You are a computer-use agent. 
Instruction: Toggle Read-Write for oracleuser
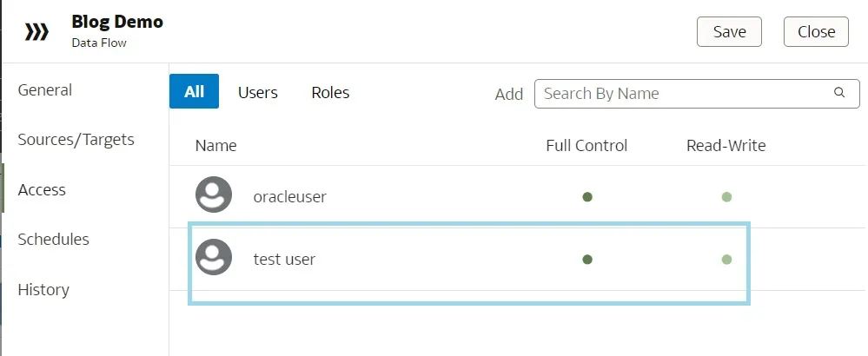pyautogui.click(x=726, y=197)
